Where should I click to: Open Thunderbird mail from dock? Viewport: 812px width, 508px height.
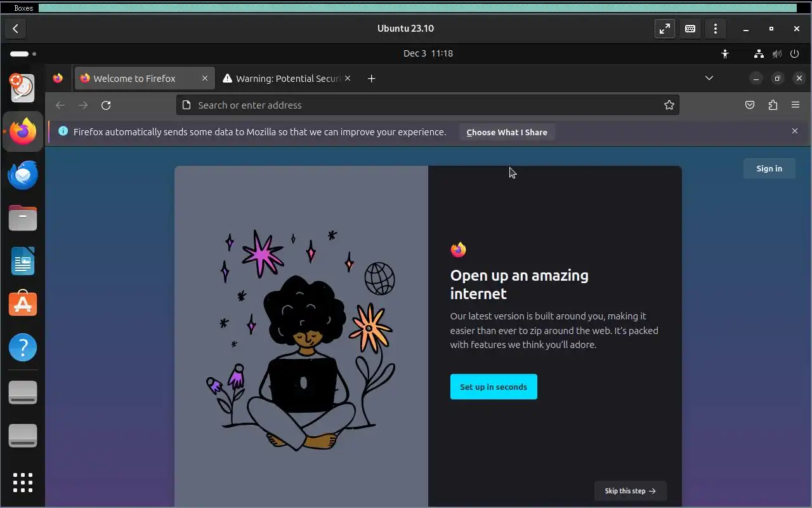point(23,175)
